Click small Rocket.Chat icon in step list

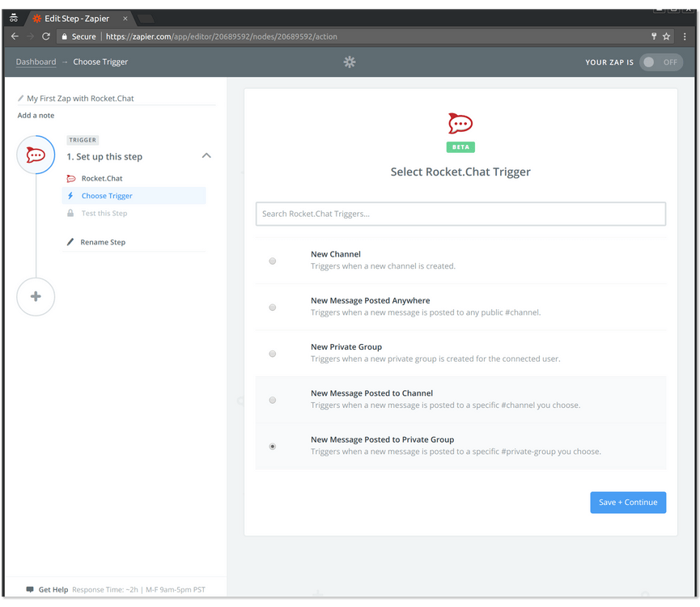pyautogui.click(x=71, y=179)
